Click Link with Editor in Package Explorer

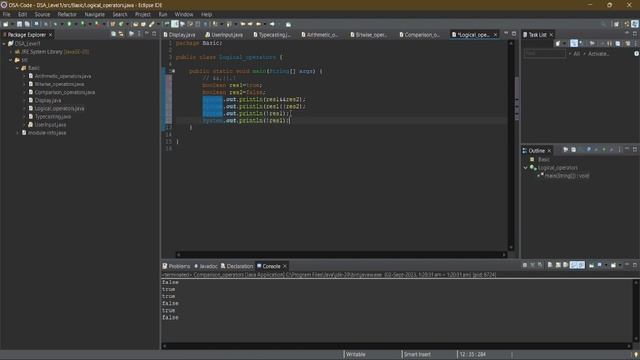[121, 34]
